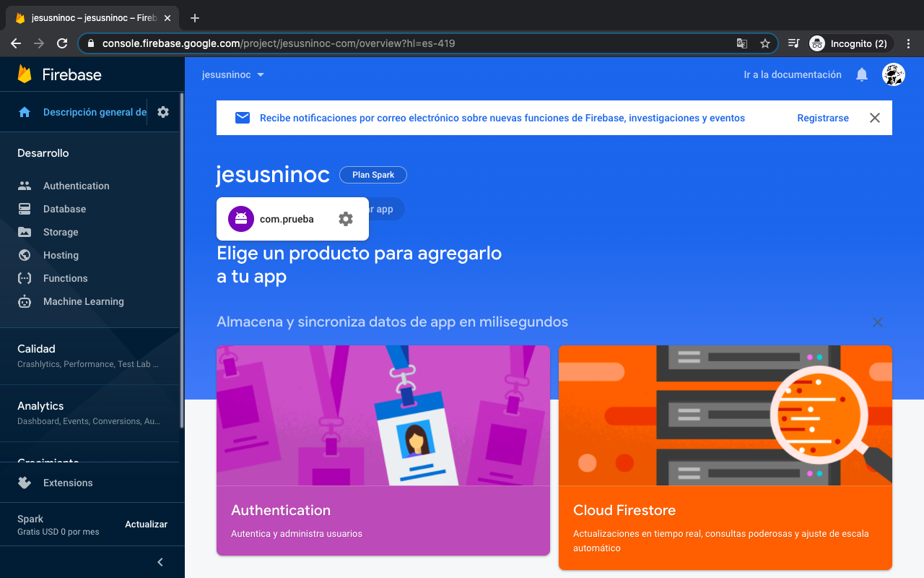
Task: Select the jesusninoc Firebase browser tab
Action: (x=92, y=18)
